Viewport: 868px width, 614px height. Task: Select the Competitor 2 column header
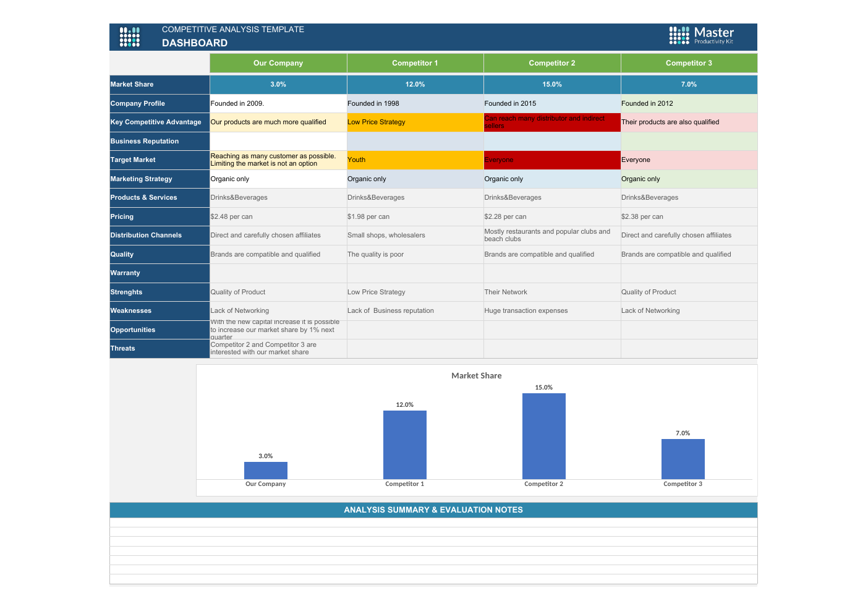tap(552, 63)
